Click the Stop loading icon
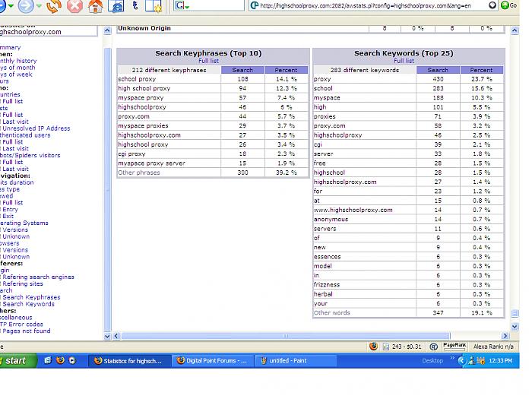 click(x=74, y=6)
